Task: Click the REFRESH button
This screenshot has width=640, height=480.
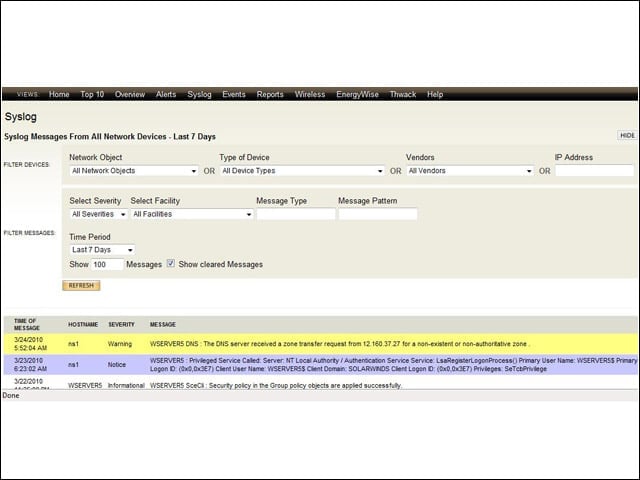Action: click(x=81, y=285)
